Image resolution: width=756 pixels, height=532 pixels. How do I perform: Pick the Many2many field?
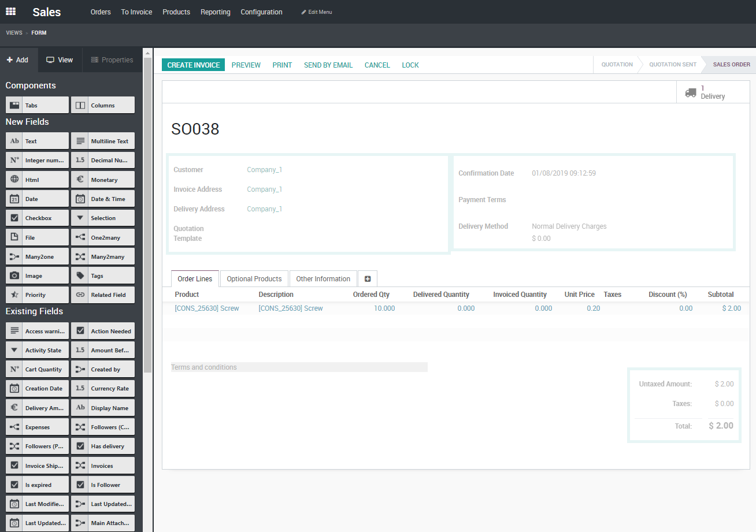tap(103, 256)
